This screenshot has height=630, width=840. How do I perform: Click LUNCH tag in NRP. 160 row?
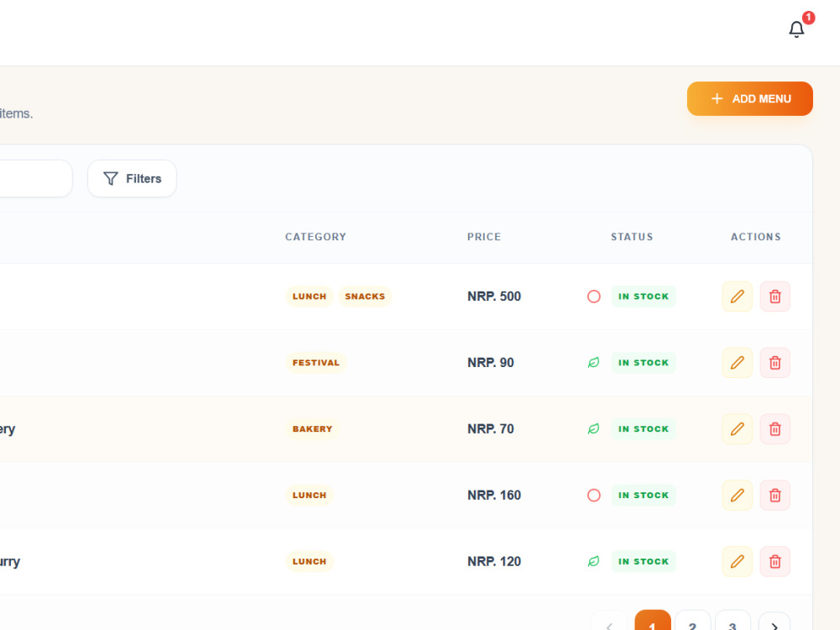309,495
